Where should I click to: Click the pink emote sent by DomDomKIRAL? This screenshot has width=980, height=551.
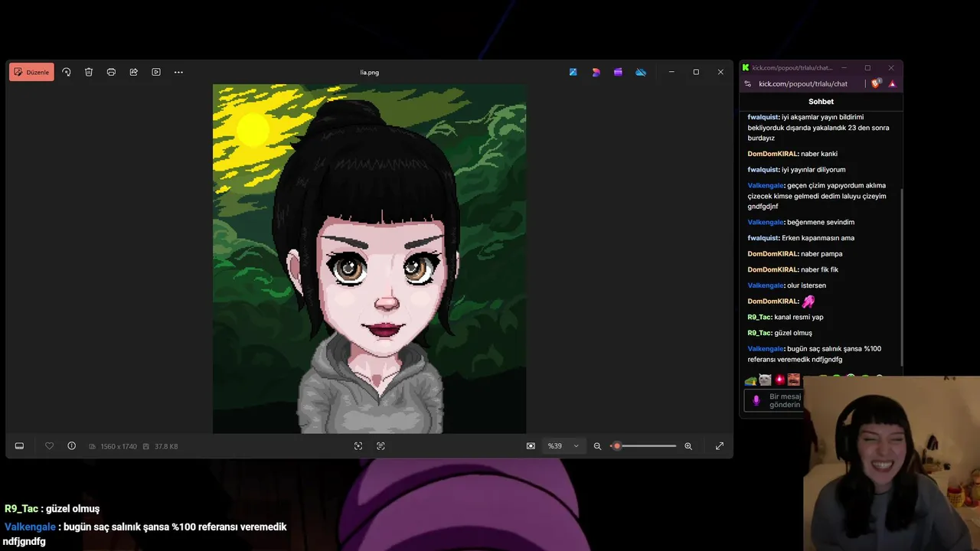tap(808, 302)
